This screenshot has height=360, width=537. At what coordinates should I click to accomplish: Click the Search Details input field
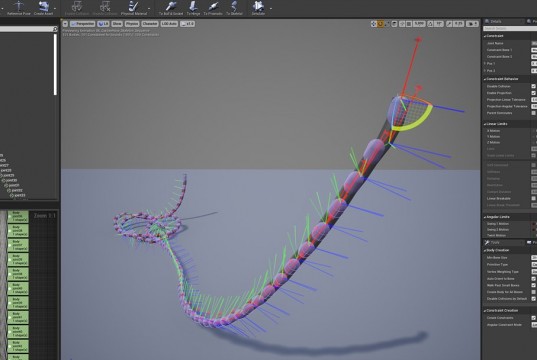point(510,28)
